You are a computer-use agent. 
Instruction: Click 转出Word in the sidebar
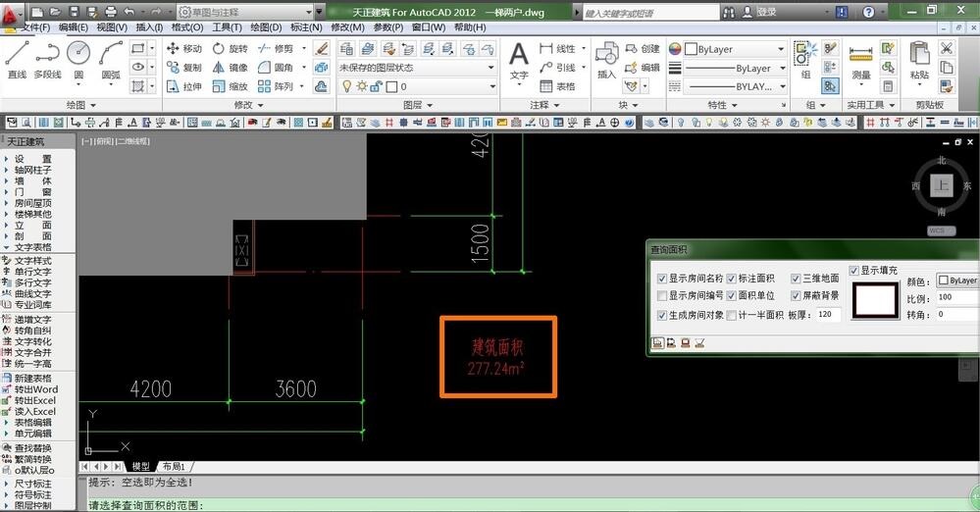click(x=35, y=388)
